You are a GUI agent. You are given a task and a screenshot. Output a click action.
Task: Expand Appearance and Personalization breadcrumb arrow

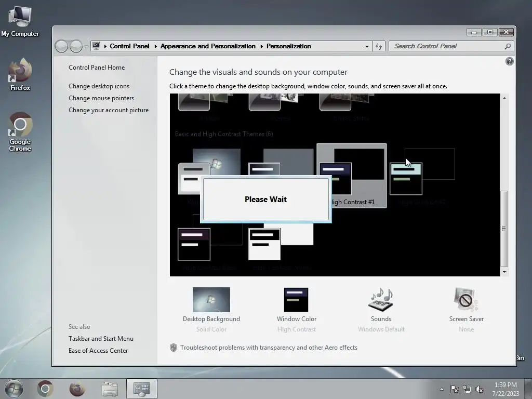(x=261, y=46)
